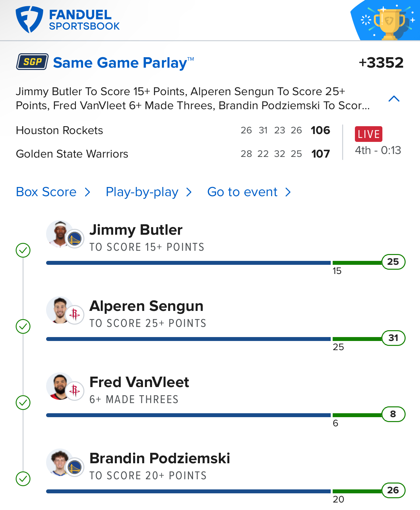420x510 pixels.
Task: Click the chevron next to Play-by-play
Action: click(x=189, y=192)
